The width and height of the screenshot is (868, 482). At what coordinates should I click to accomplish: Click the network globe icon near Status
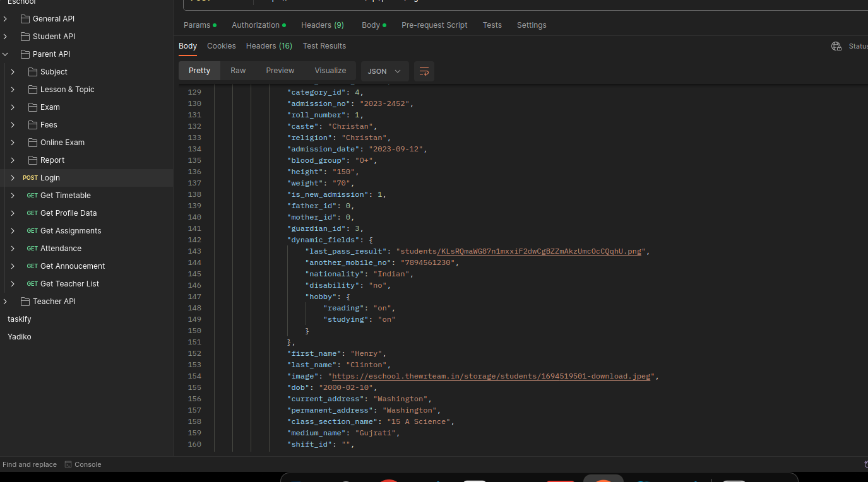(x=836, y=46)
